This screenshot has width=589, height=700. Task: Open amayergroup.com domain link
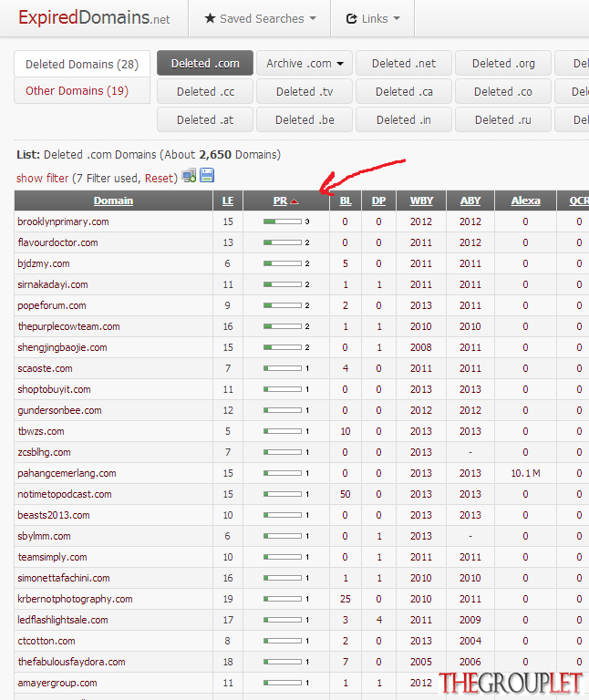point(57,683)
